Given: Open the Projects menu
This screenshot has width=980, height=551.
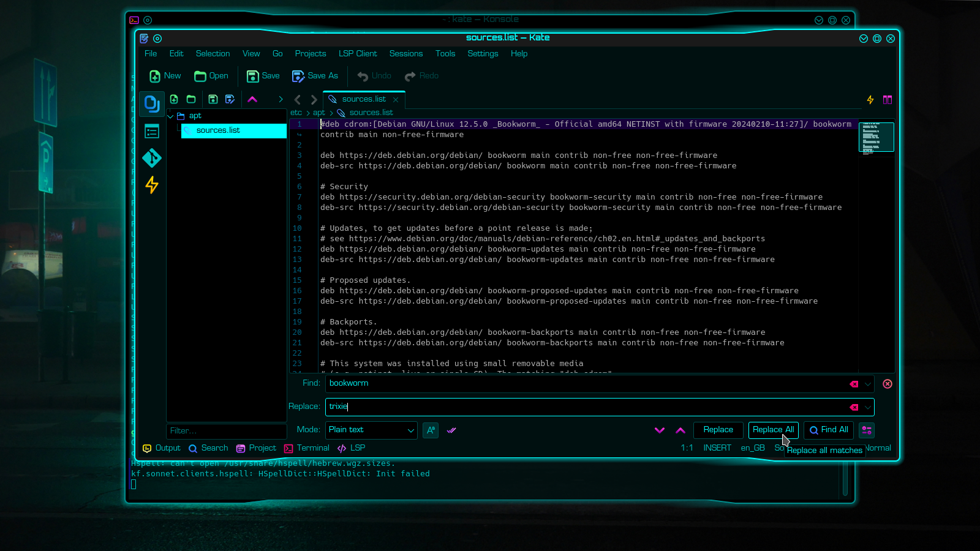Looking at the screenshot, I should (311, 54).
